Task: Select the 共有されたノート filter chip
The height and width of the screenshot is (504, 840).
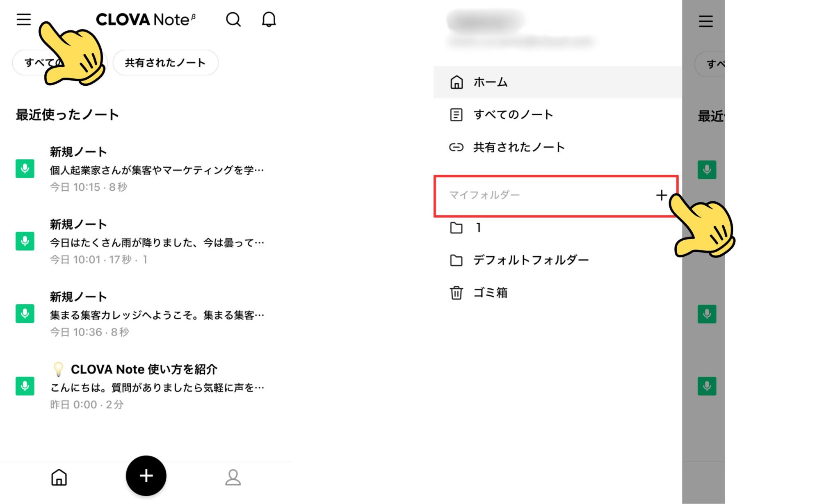Action: click(165, 63)
